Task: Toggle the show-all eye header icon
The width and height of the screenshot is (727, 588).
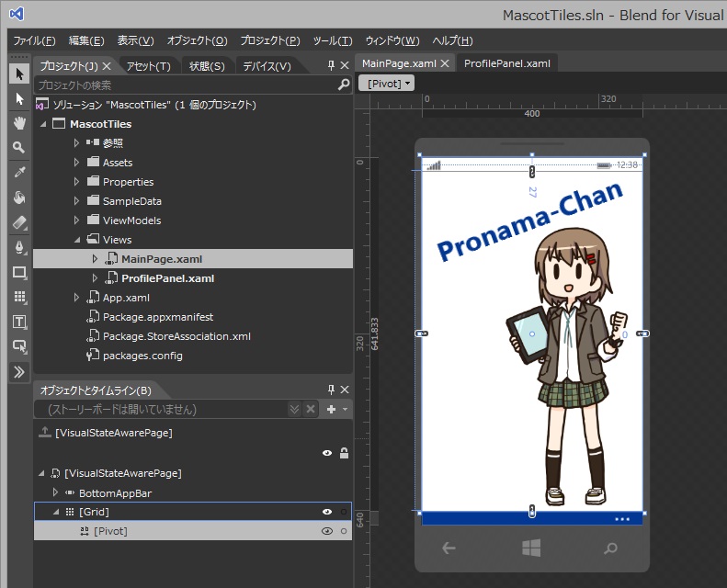Action: tap(327, 453)
